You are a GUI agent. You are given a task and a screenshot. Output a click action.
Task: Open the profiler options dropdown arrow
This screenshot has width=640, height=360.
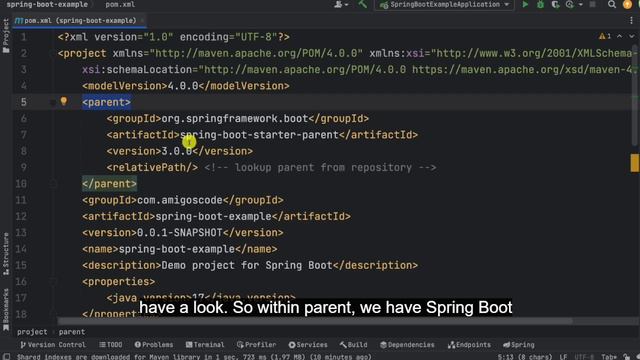point(580,4)
